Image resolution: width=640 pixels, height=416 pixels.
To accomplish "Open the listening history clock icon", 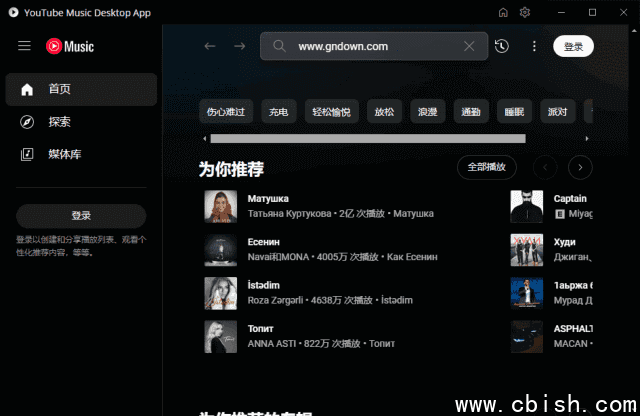I will (x=501, y=46).
